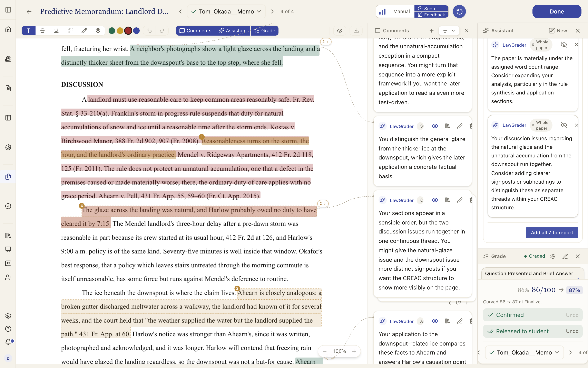Open the add-user icon in sidebar
588x368 pixels.
pos(8,277)
